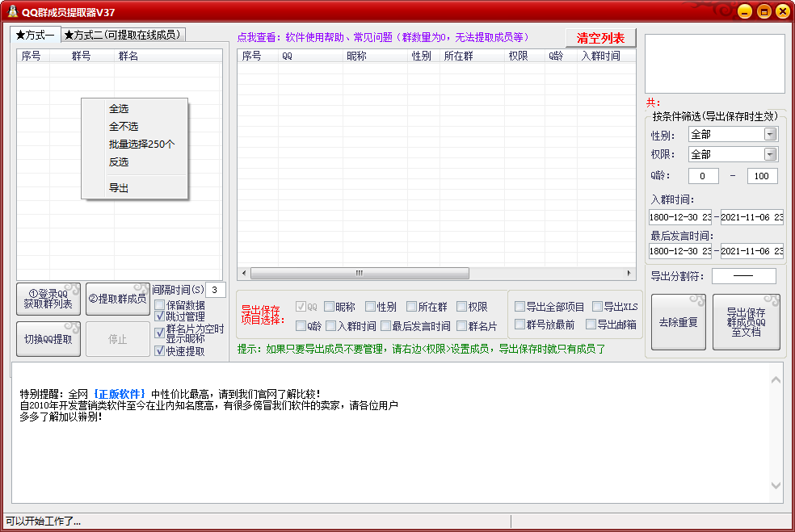Click the member table left scroll arrow

244,273
